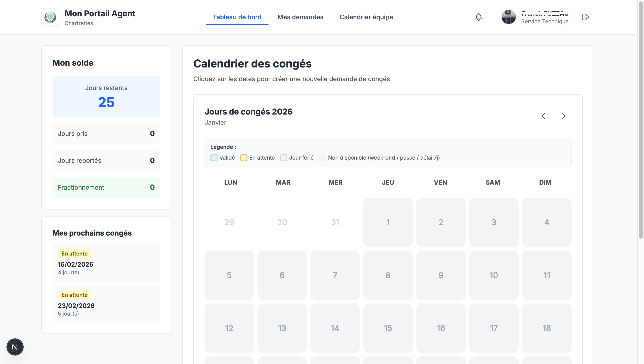Go to previous month with left chevron
Screen dimensions: 644x364
click(x=544, y=116)
